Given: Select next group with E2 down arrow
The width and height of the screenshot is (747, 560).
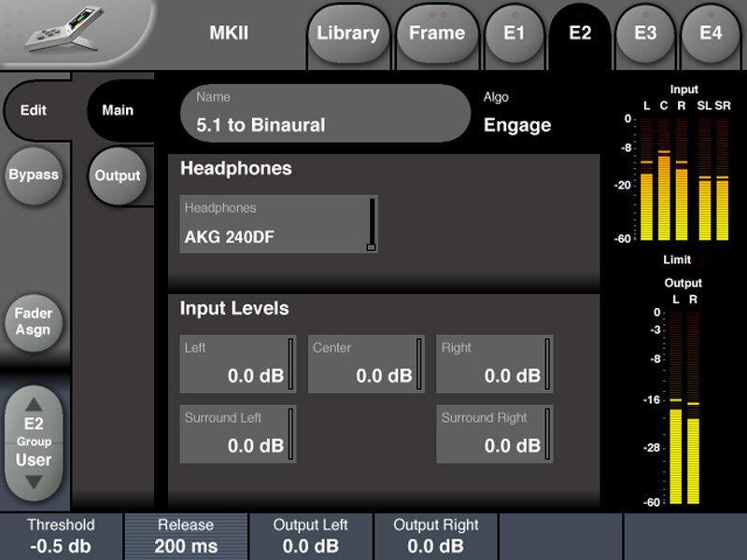Looking at the screenshot, I should (x=34, y=482).
